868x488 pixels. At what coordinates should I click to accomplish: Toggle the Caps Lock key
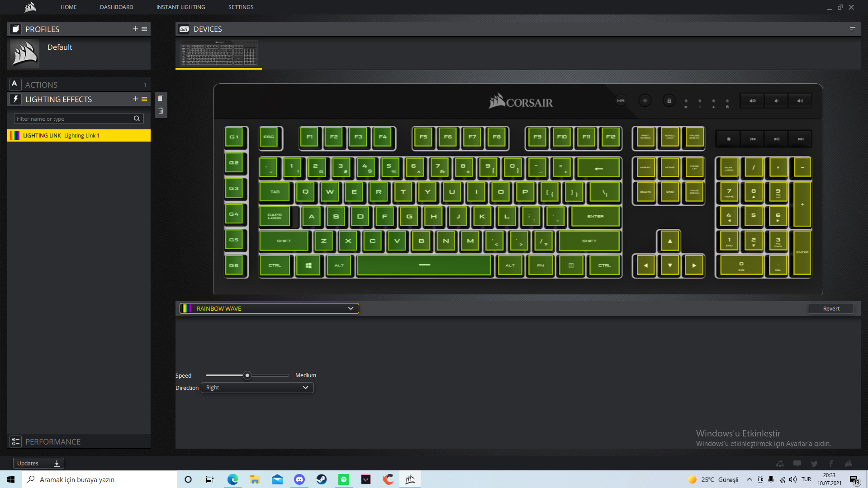275,217
